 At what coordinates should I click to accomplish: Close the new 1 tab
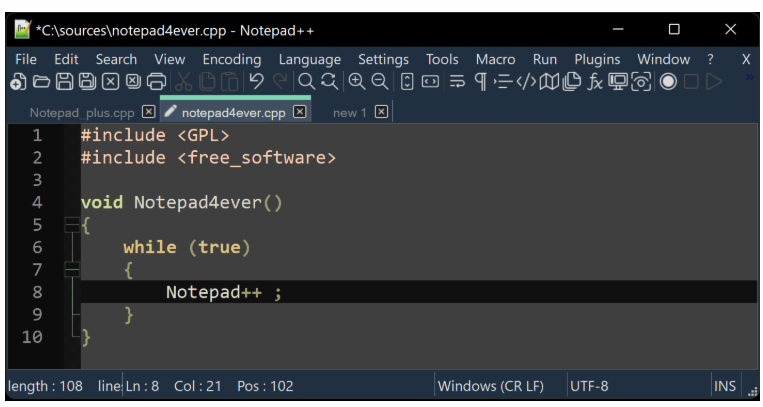tap(382, 112)
